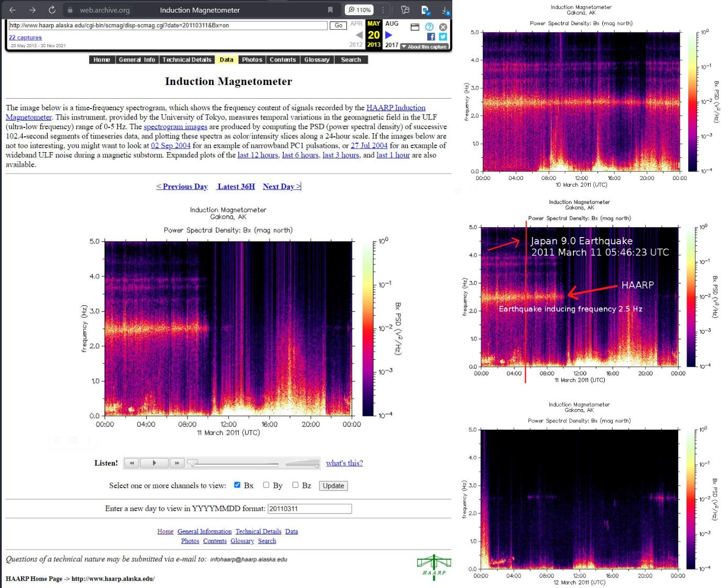Click the Wayback URL input field
This screenshot has height=588, width=728.
pos(168,25)
